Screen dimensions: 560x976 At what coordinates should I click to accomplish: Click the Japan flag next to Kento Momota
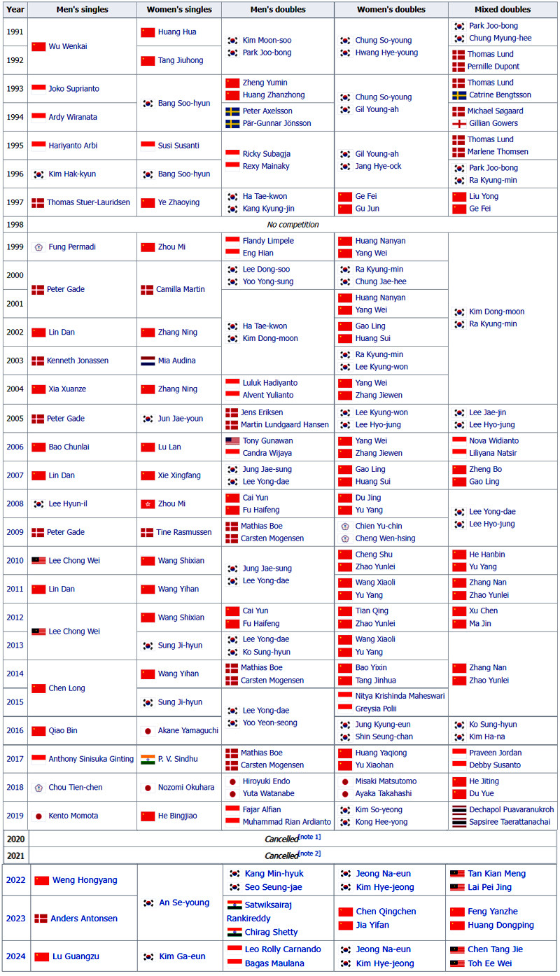click(x=38, y=816)
